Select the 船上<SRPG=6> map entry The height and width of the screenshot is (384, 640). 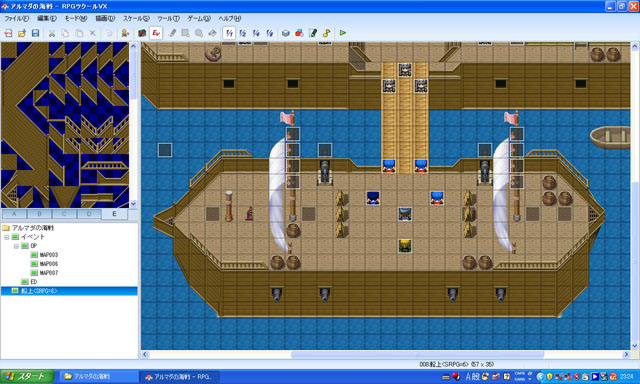click(69, 291)
